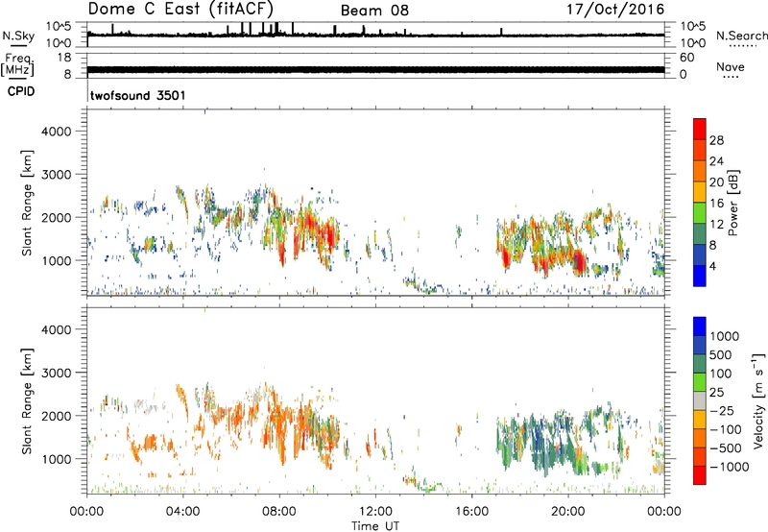Image resolution: width=768 pixels, height=532 pixels.
Task: Click the 'Power [dB]' colorbar title
Action: 732,203
